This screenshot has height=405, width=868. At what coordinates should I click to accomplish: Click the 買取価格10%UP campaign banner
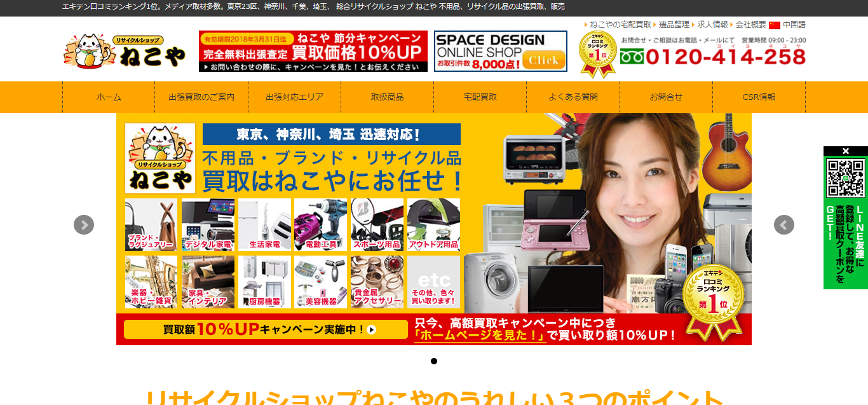click(313, 51)
